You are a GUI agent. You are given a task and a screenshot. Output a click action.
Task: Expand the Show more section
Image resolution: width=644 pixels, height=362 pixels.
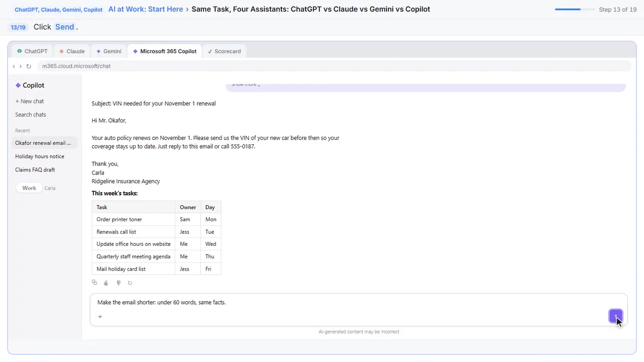pyautogui.click(x=246, y=84)
